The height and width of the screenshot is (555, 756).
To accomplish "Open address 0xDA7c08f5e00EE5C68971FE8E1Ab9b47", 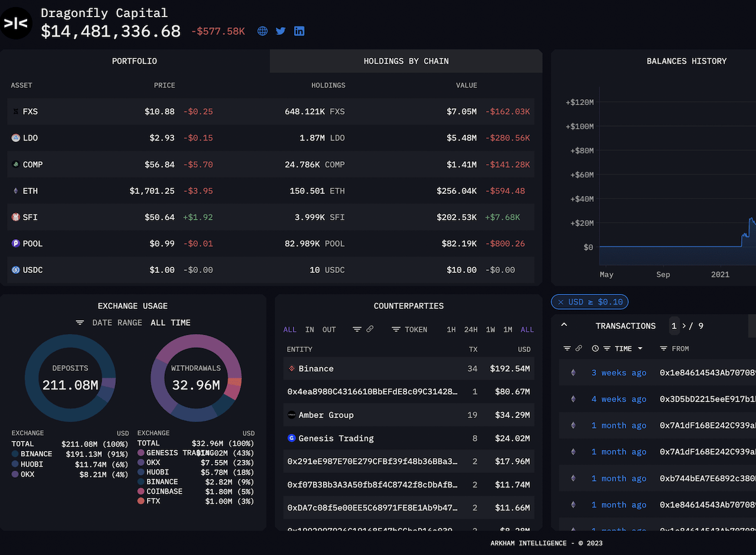I will click(373, 508).
